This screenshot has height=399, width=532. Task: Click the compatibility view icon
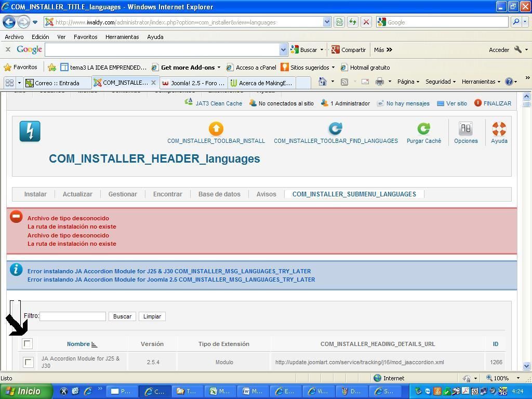pos(339,22)
